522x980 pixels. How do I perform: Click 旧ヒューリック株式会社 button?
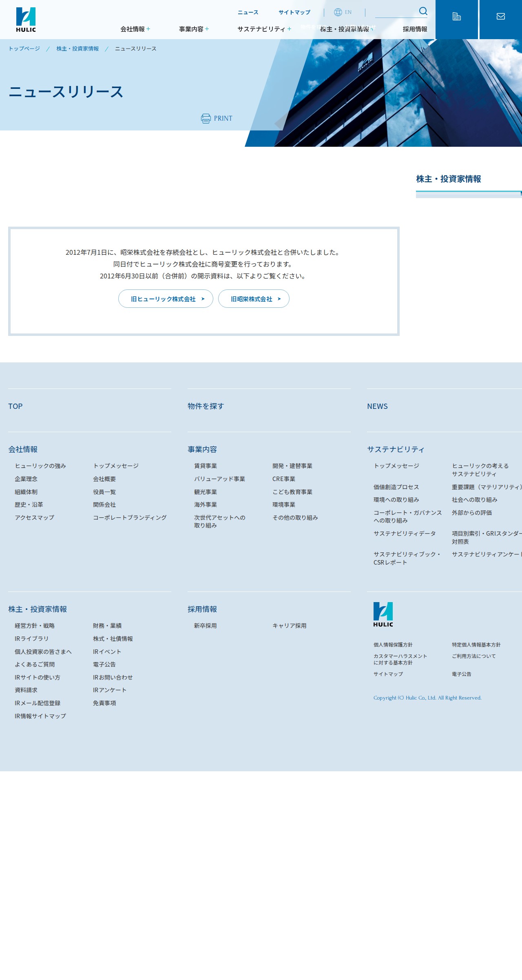pos(166,299)
